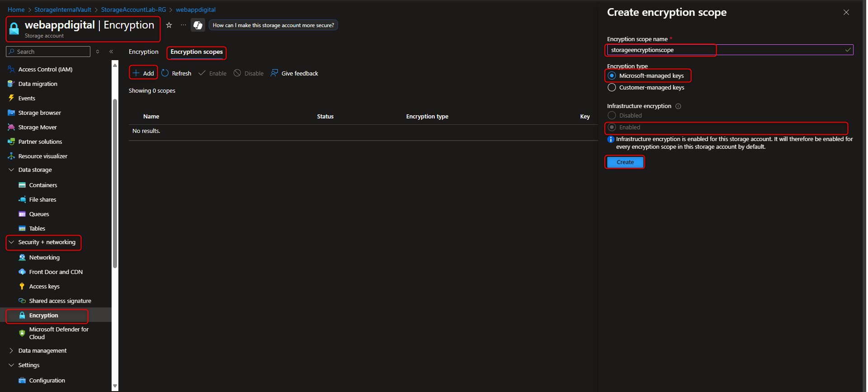Collapse the sidebar with double-chevron icon

click(x=111, y=52)
